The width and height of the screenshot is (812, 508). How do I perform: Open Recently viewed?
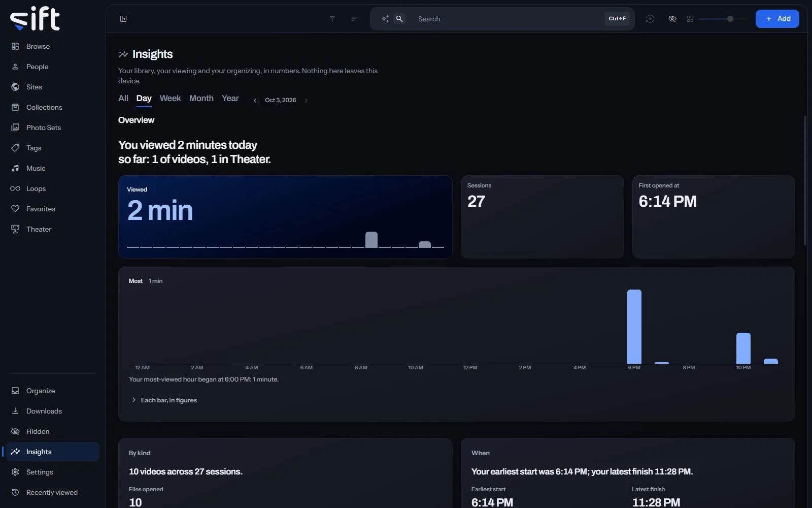click(53, 492)
